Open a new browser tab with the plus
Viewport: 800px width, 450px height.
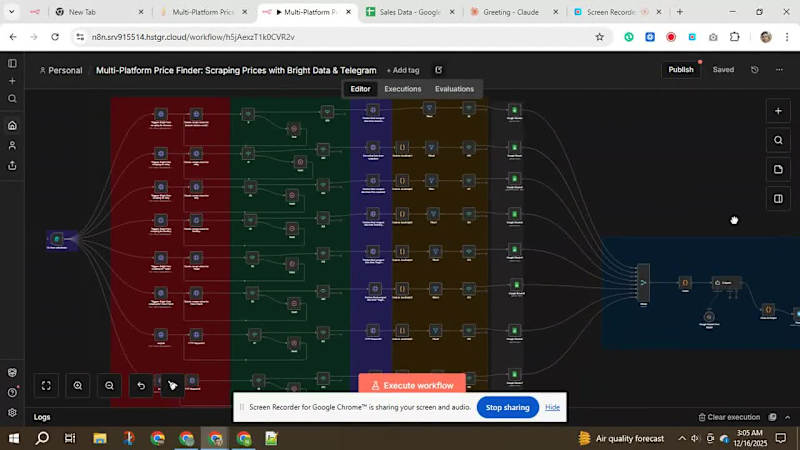click(680, 12)
